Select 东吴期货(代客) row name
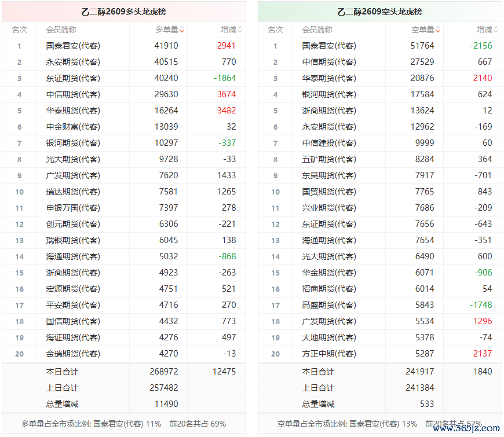The image size is (504, 437). tap(329, 175)
